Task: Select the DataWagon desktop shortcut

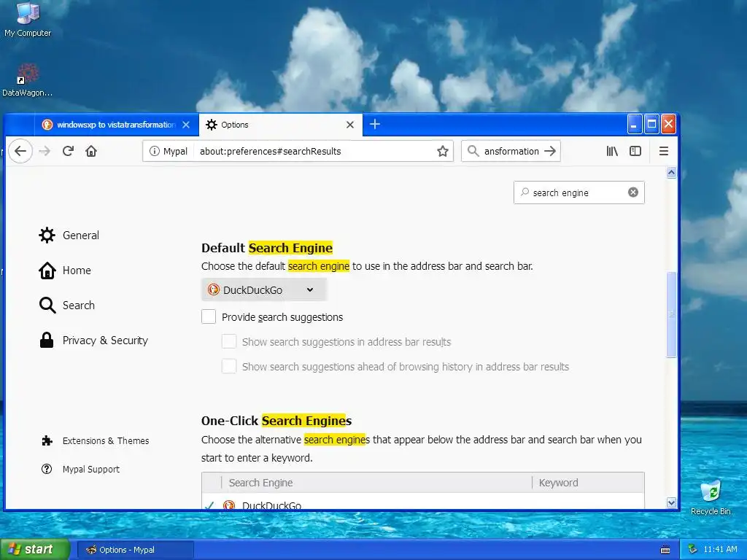Action: click(27, 80)
